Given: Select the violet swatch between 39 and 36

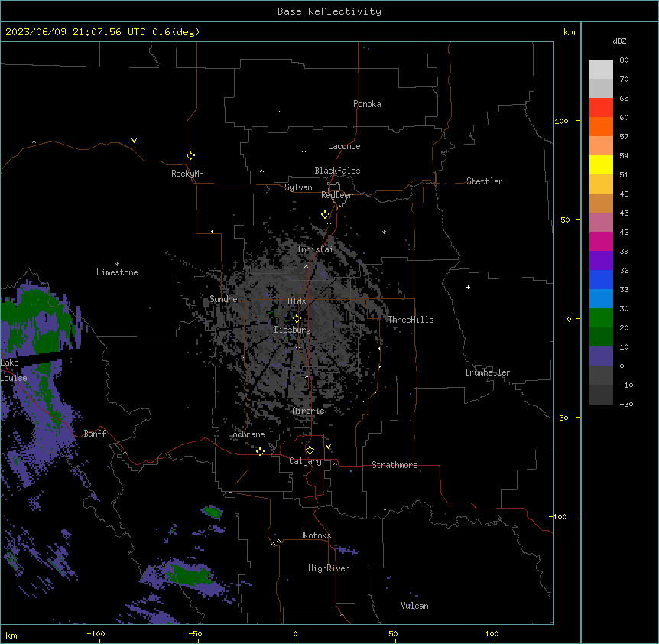Looking at the screenshot, I should (x=601, y=261).
